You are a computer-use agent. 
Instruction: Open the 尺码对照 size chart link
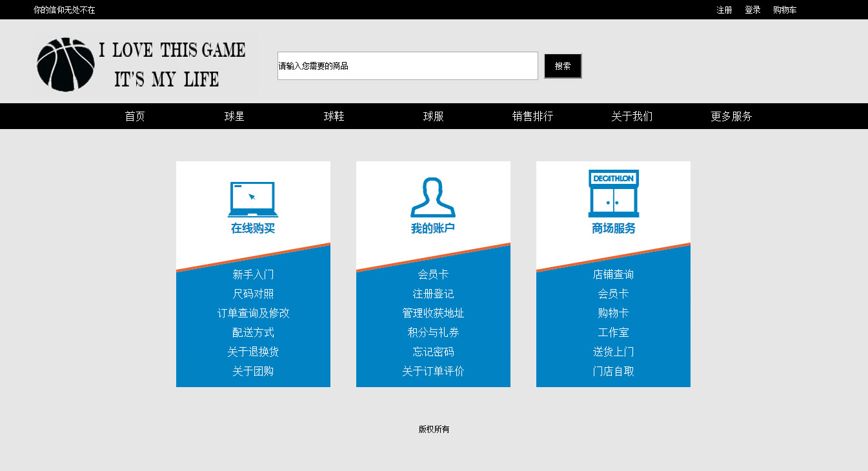253,294
